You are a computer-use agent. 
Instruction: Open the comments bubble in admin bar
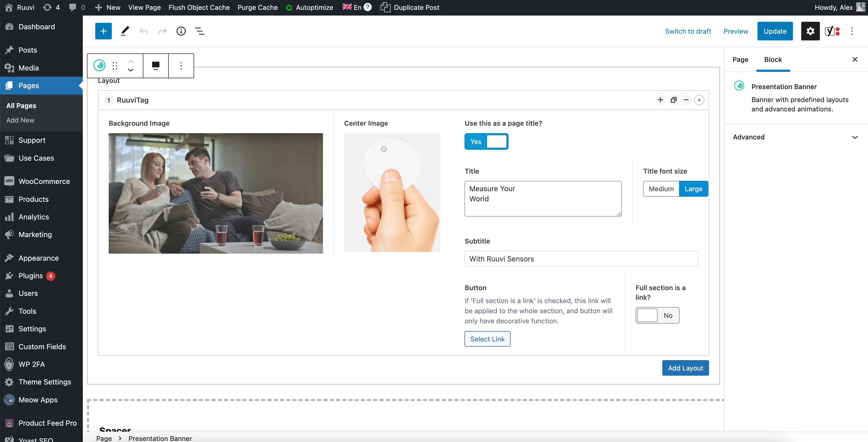point(77,8)
